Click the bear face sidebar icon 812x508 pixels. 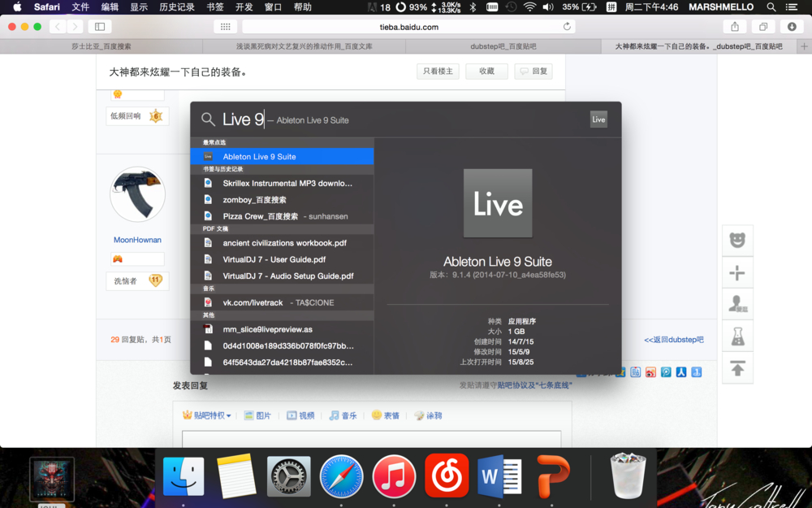pyautogui.click(x=737, y=241)
